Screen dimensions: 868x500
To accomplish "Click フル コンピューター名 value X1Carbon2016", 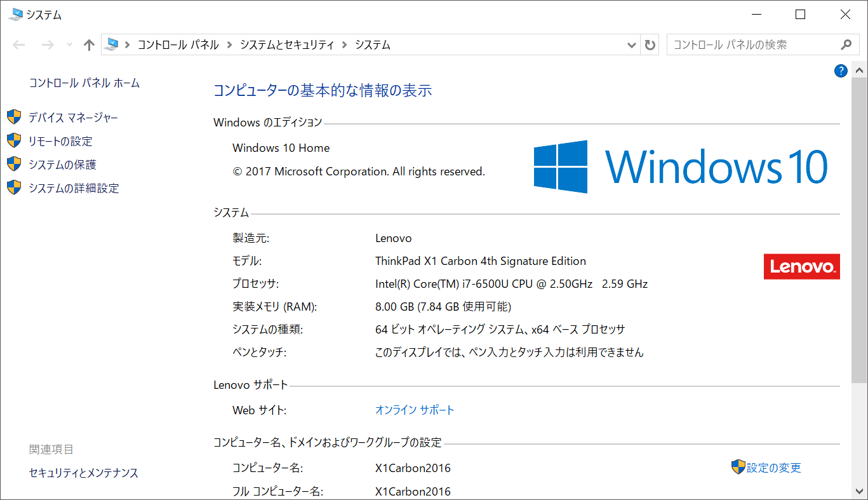I will coord(413,491).
